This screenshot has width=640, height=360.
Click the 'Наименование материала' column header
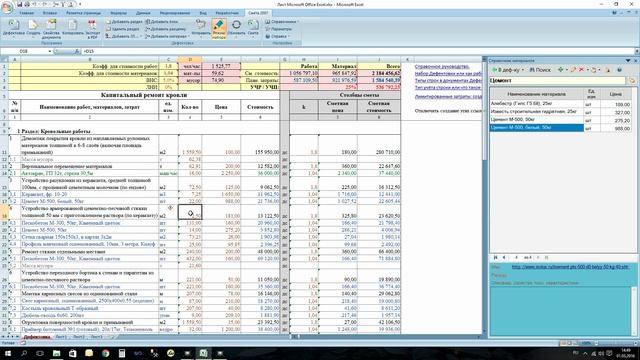536,94
